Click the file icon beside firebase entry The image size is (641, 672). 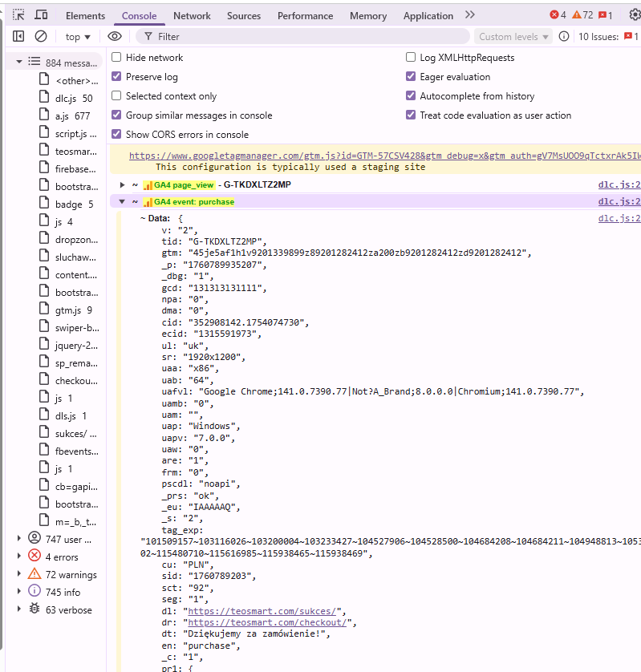pos(44,167)
